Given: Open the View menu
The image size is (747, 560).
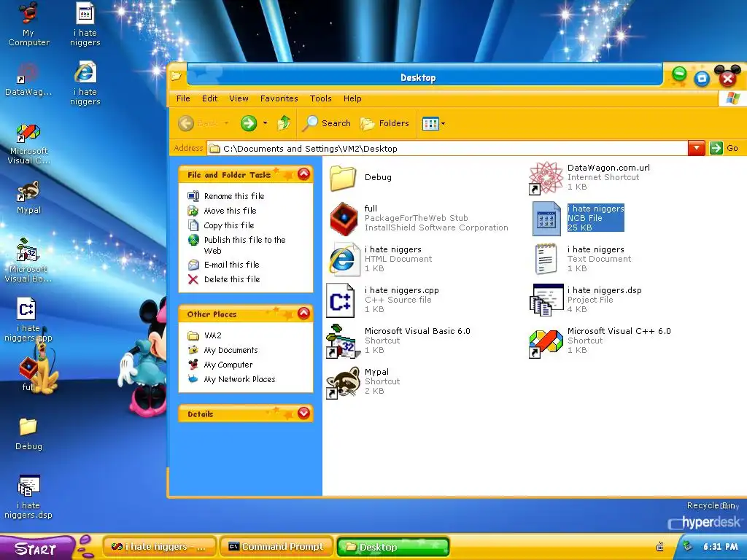Looking at the screenshot, I should click(239, 98).
